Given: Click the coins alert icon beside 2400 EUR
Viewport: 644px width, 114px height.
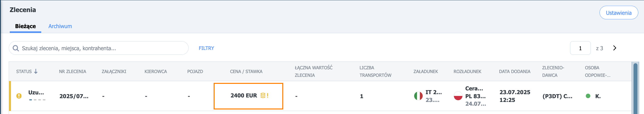Looking at the screenshot, I should coord(264,95).
